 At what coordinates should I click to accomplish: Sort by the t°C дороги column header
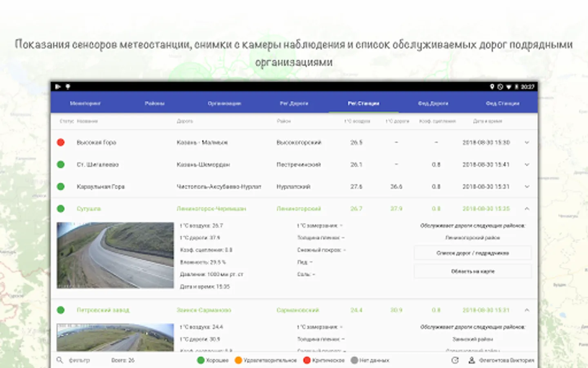click(x=397, y=121)
